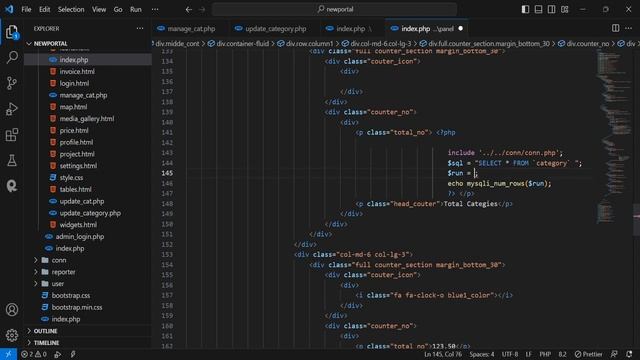This screenshot has height=360, width=640.
Task: Open the Testing flask view
Action: coord(12,160)
